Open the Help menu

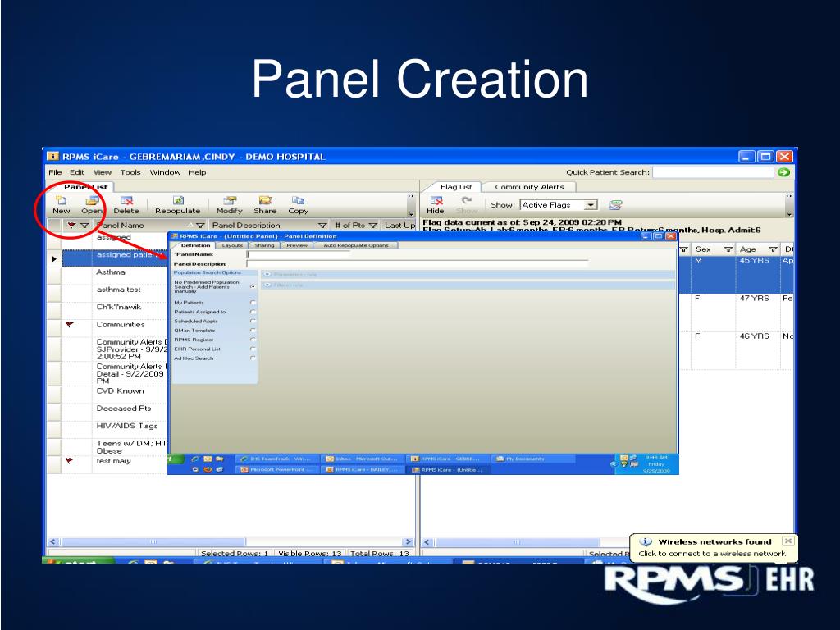tap(197, 172)
